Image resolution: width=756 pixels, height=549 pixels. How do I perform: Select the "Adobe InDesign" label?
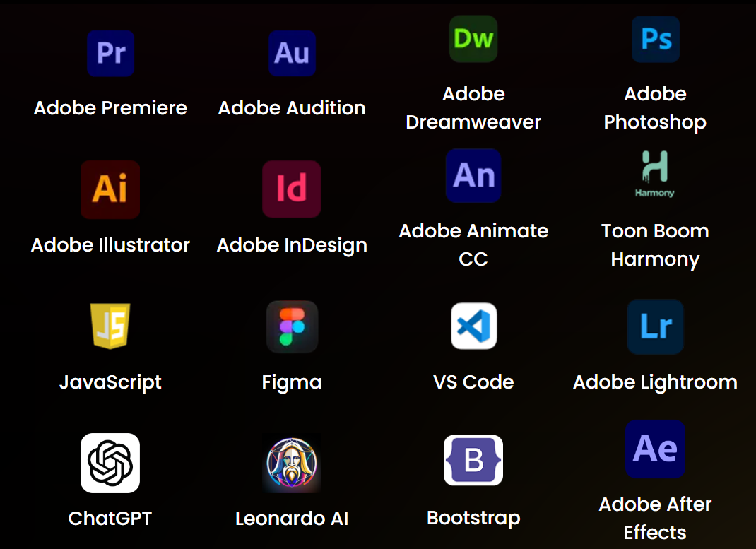pyautogui.click(x=293, y=245)
